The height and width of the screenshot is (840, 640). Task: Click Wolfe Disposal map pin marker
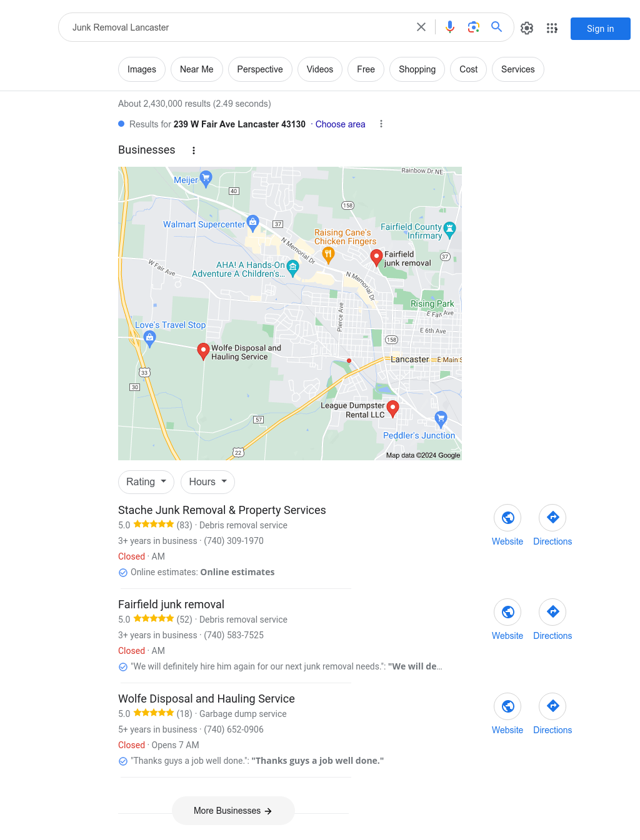(x=203, y=352)
